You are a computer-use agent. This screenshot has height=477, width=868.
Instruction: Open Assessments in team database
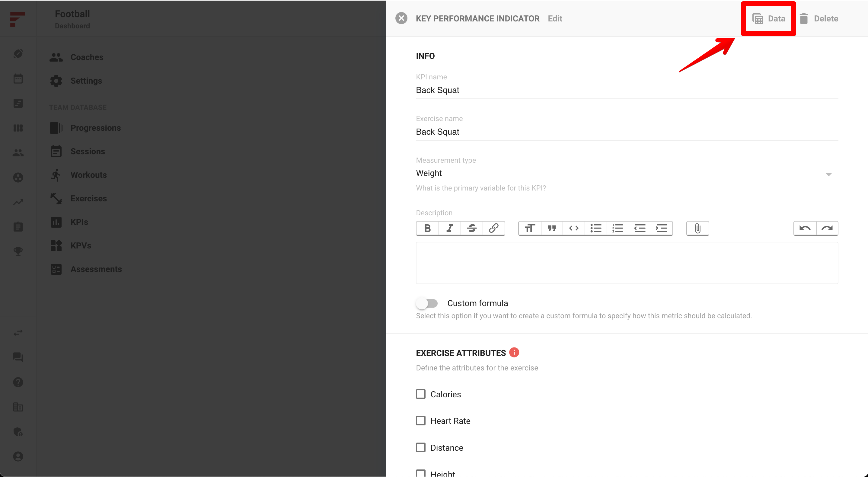click(x=86, y=269)
